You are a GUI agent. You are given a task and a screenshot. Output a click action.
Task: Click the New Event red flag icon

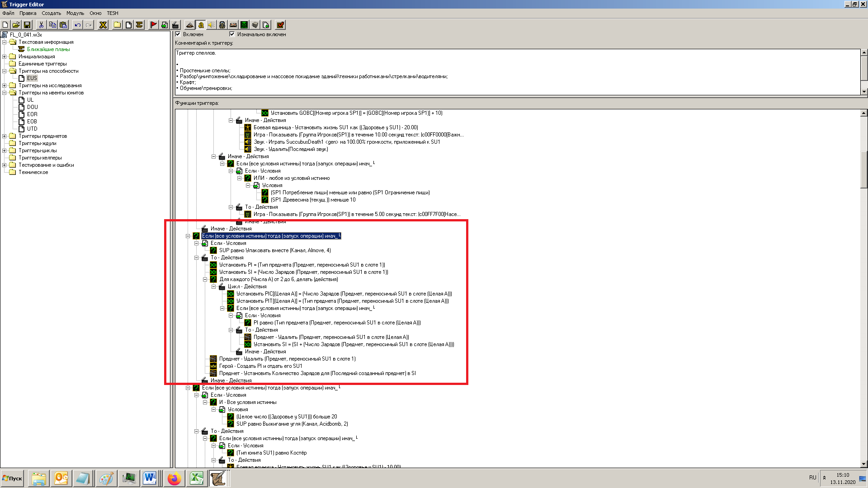point(153,25)
